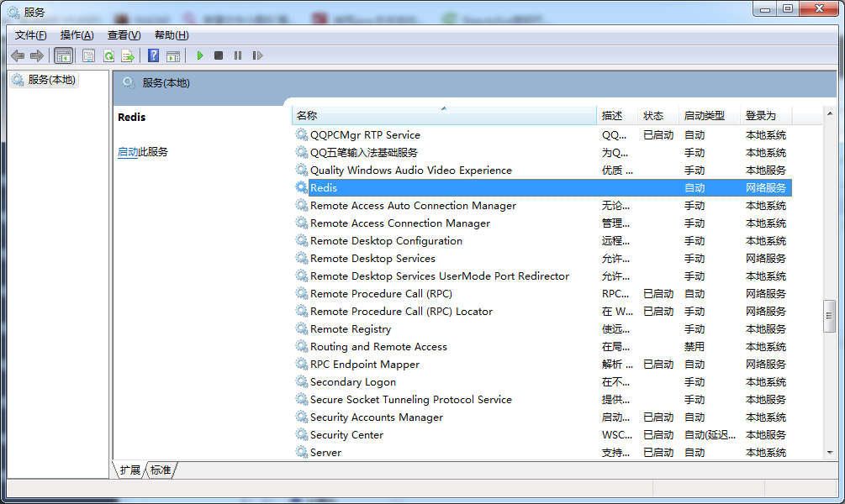The height and width of the screenshot is (504, 845).
Task: Open the Properties toolbar icon
Action: pyautogui.click(x=88, y=55)
